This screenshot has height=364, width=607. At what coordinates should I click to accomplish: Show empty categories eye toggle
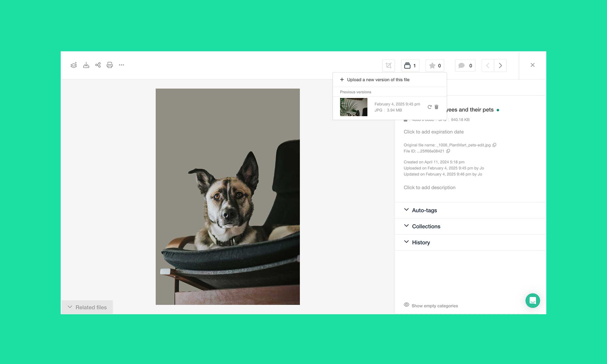[431, 305]
